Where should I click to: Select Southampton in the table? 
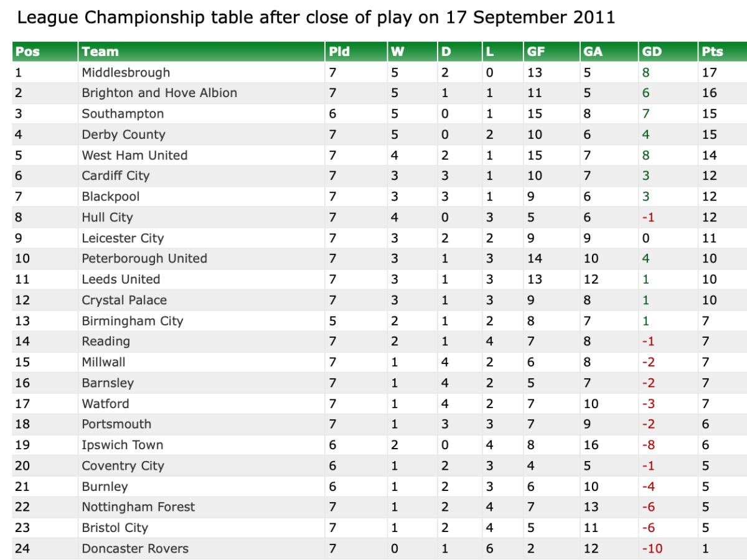pos(123,114)
